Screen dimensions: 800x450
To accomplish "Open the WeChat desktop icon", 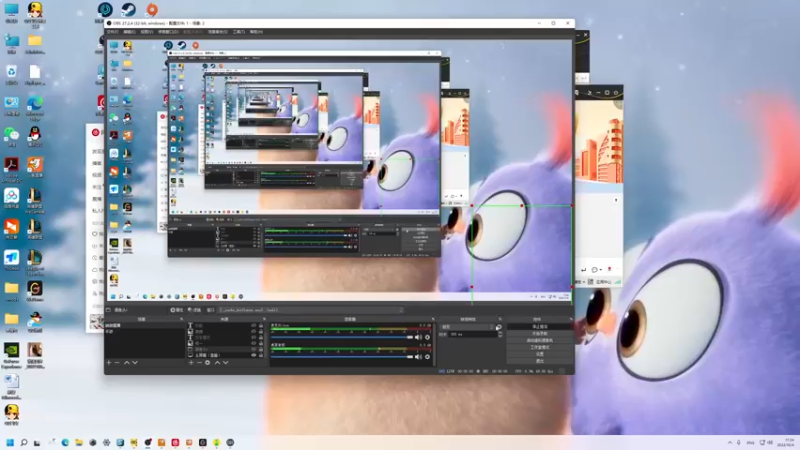I will click(11, 137).
